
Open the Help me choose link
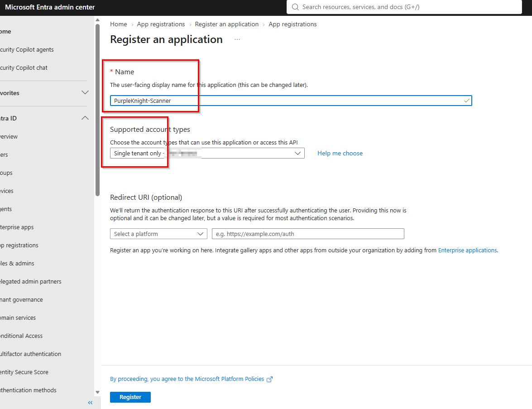(340, 153)
